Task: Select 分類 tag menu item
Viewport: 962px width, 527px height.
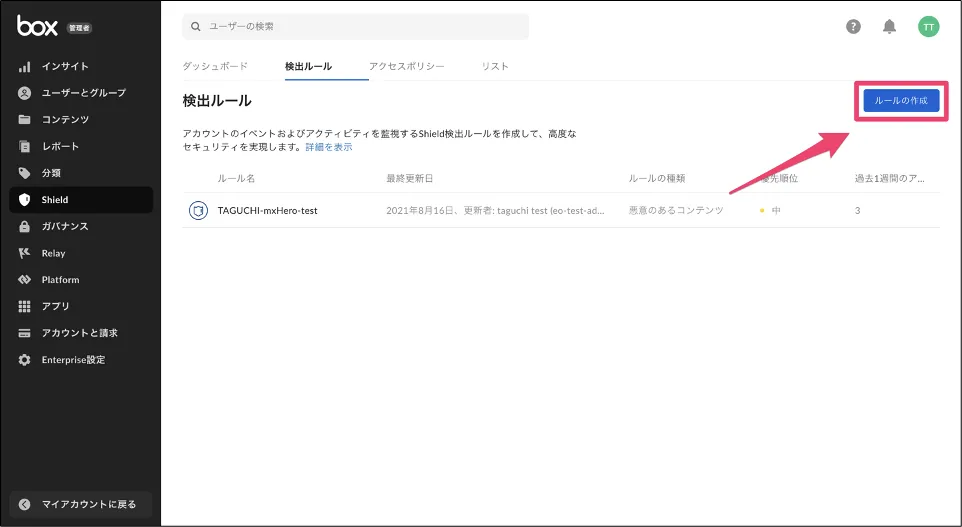Action: [x=50, y=173]
